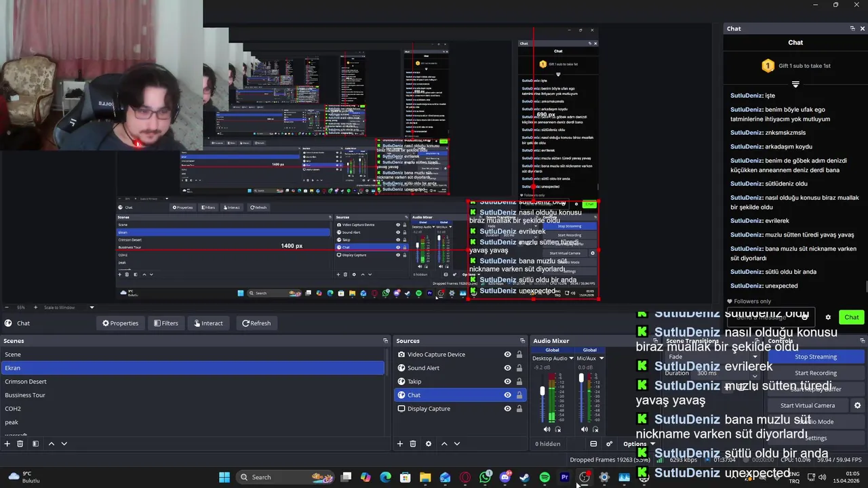Open chat settings gear beside Chat button
The height and width of the screenshot is (488, 868).
click(828, 317)
